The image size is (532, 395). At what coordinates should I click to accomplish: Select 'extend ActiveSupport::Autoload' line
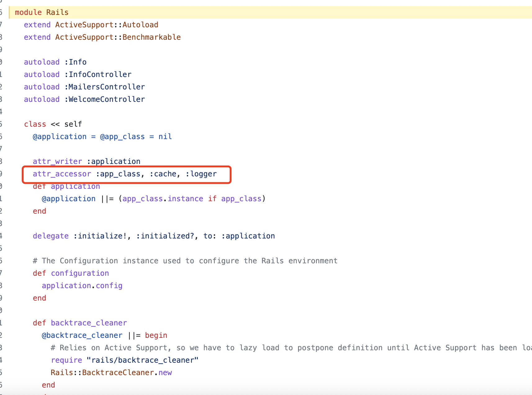91,25
